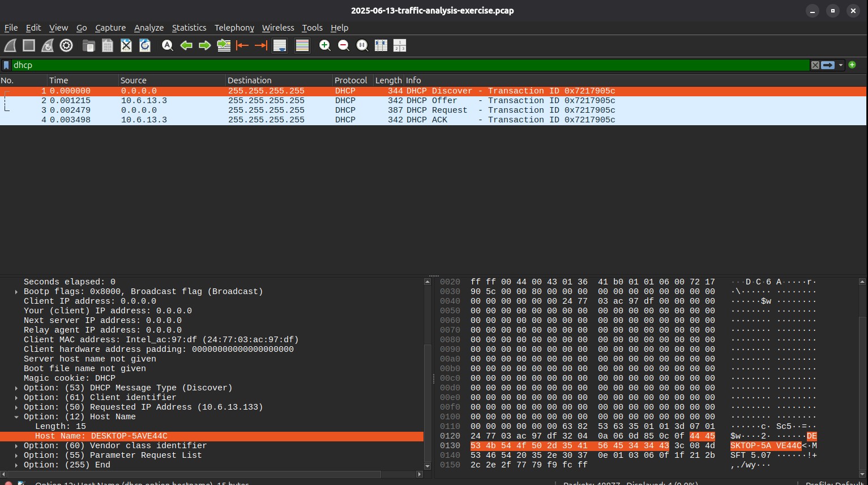Toggle packet list colorization rules
The height and width of the screenshot is (485, 868).
pyautogui.click(x=302, y=46)
